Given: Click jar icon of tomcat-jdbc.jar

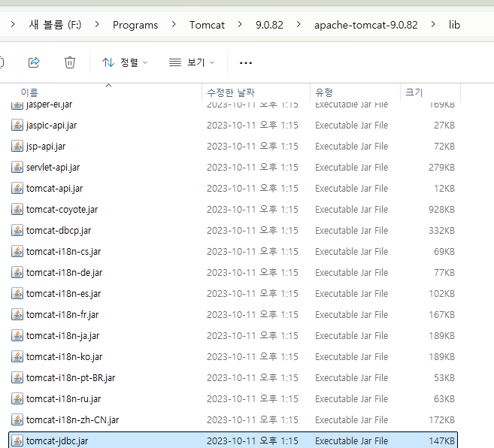Looking at the screenshot, I should (17, 440).
